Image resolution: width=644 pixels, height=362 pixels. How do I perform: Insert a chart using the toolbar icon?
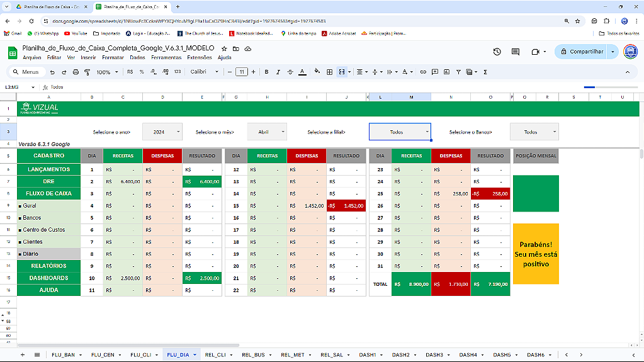coord(446,72)
